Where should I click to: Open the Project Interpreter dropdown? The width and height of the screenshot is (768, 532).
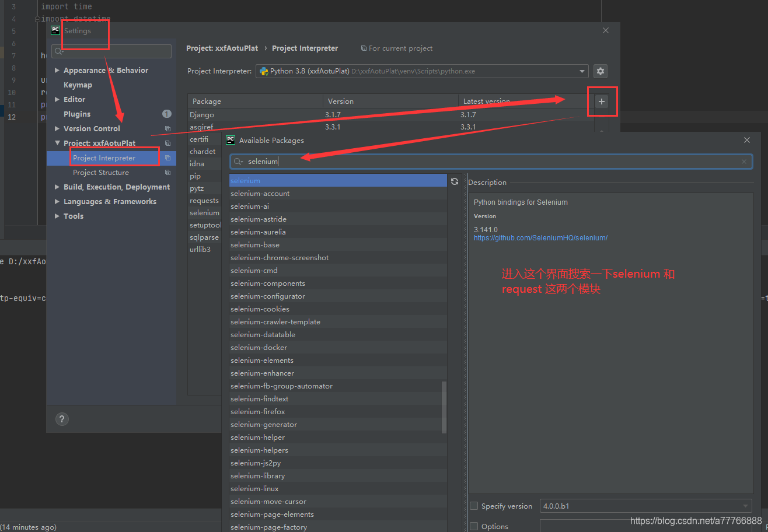(x=422, y=71)
